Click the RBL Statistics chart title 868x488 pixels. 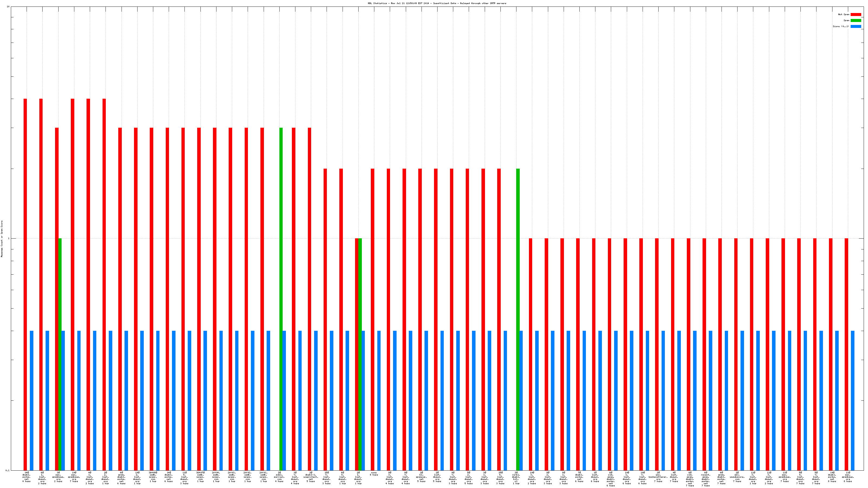pos(437,3)
